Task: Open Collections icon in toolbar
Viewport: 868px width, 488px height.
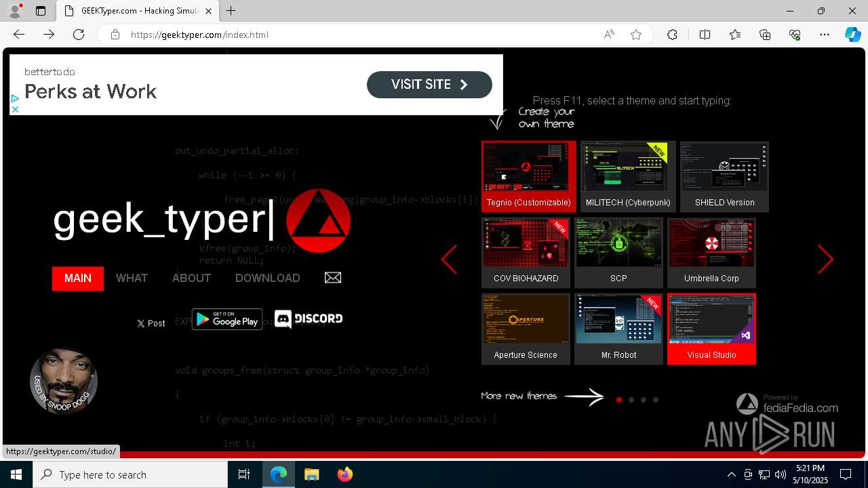Action: [x=765, y=35]
